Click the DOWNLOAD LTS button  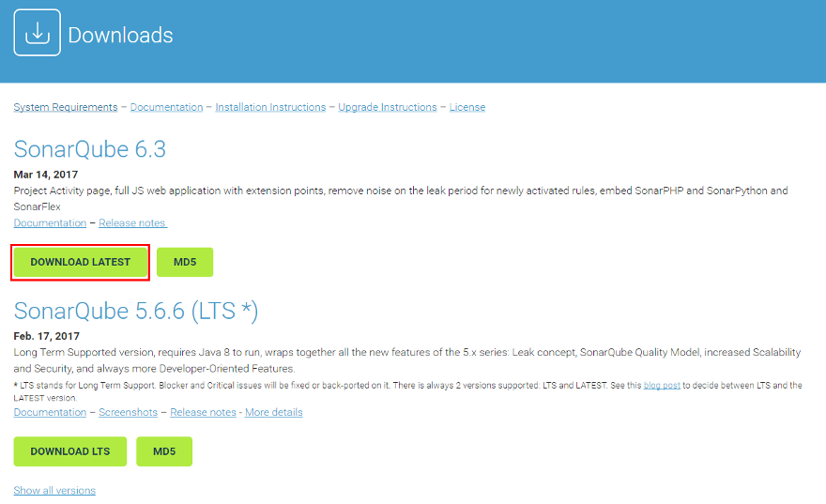70,451
